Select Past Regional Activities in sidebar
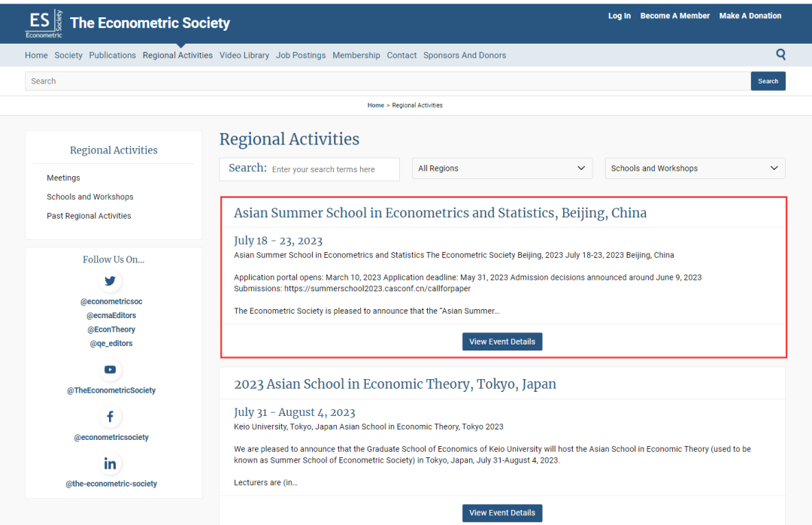Screen dimensions: 812x525 [89, 216]
